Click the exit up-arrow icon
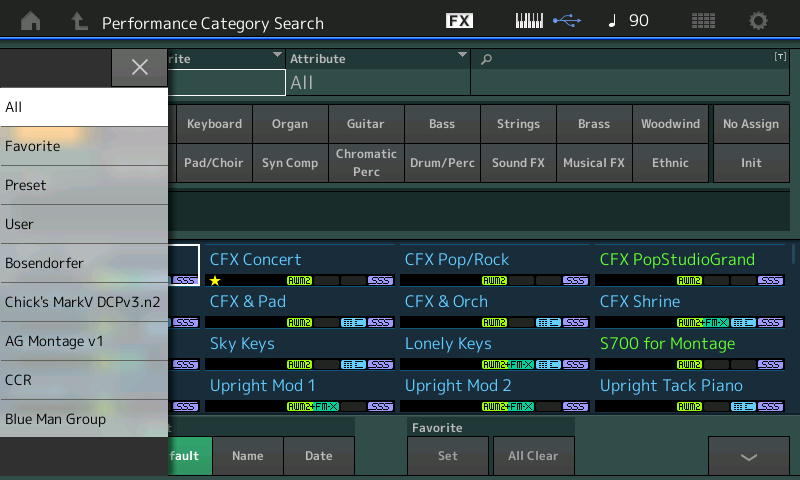 pos(79,21)
